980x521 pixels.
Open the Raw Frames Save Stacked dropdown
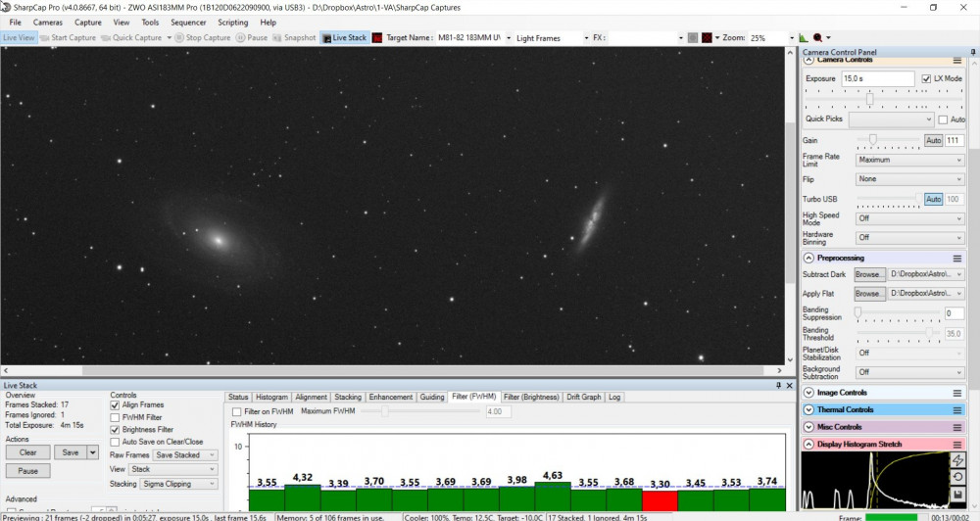pos(185,454)
